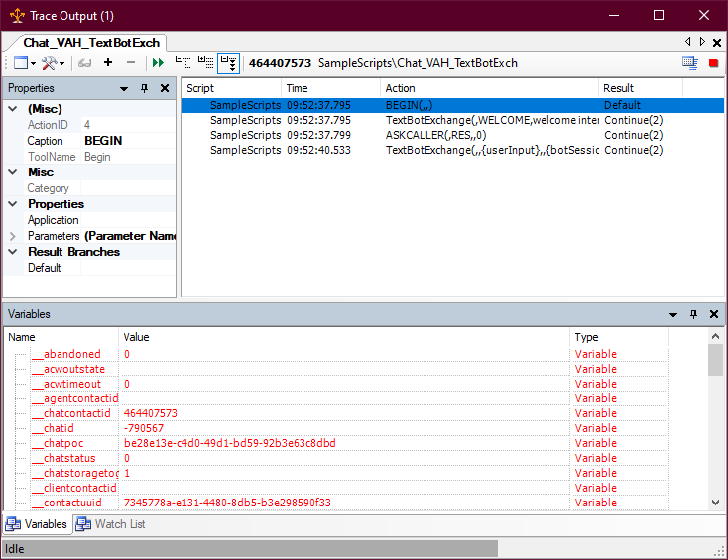The image size is (728, 560).
Task: Toggle the first tree-step toolbar button
Action: click(182, 63)
